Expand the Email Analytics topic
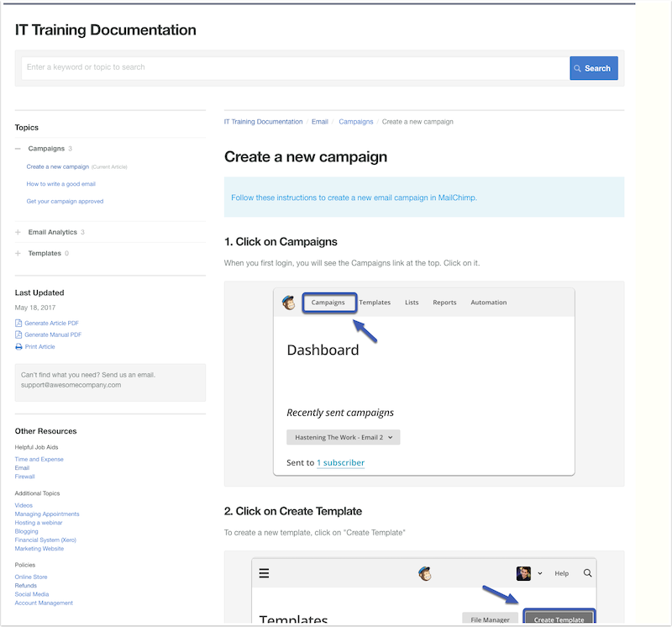672x627 pixels. tap(17, 231)
